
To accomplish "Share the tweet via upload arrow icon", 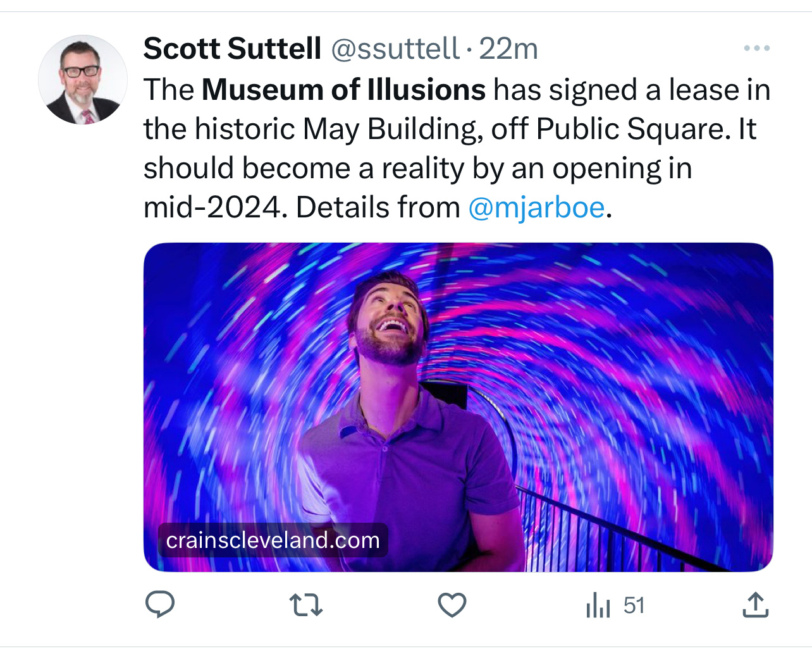I will [x=755, y=605].
